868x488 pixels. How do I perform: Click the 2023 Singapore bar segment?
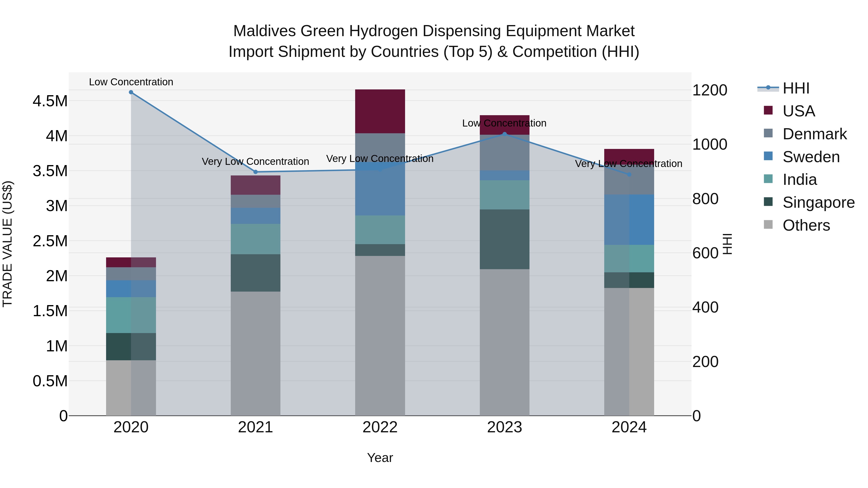(x=504, y=240)
